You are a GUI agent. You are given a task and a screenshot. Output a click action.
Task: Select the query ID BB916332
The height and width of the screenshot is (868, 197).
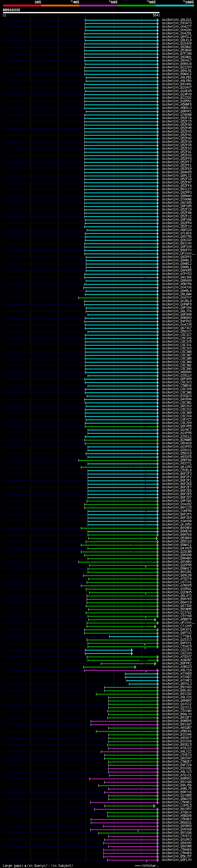(11, 10)
